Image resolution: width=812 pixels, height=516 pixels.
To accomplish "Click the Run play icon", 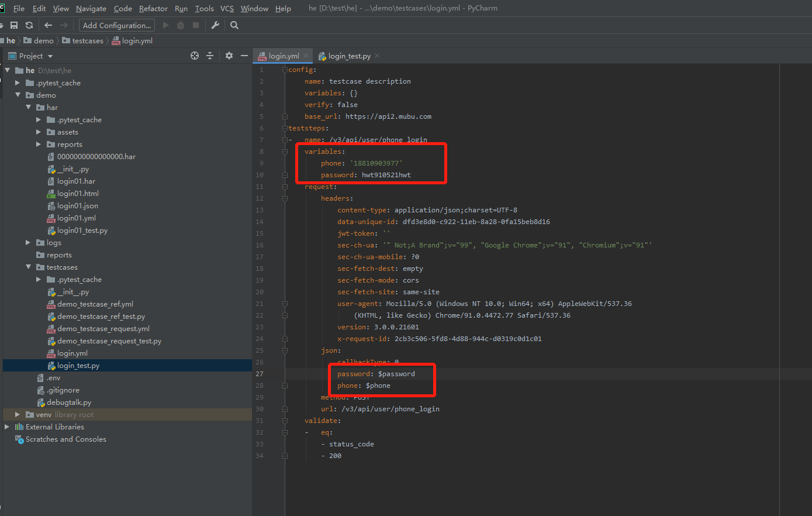I will 165,25.
